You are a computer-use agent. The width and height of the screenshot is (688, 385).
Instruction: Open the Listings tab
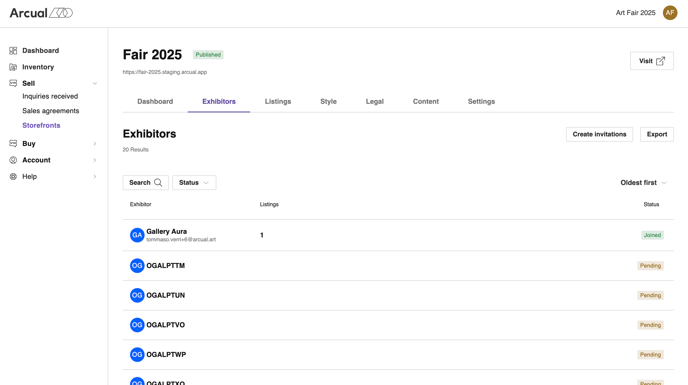click(x=278, y=101)
